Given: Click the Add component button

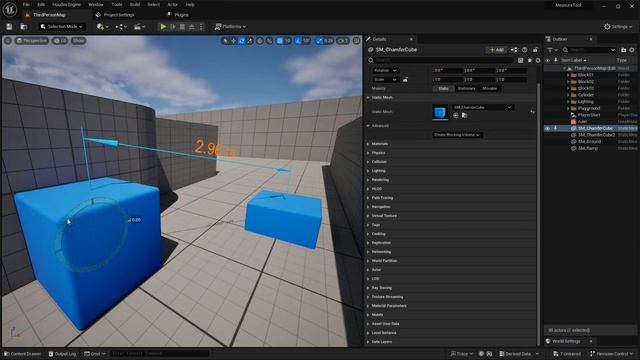Looking at the screenshot, I should [496, 50].
